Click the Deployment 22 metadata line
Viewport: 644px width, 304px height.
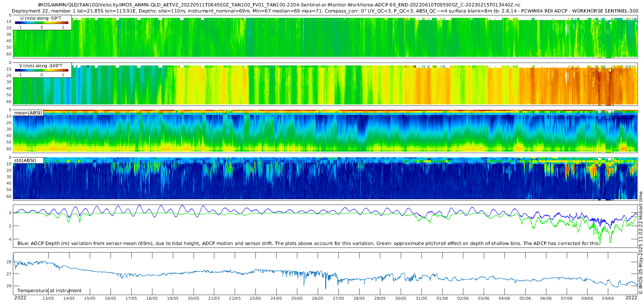click(x=325, y=11)
